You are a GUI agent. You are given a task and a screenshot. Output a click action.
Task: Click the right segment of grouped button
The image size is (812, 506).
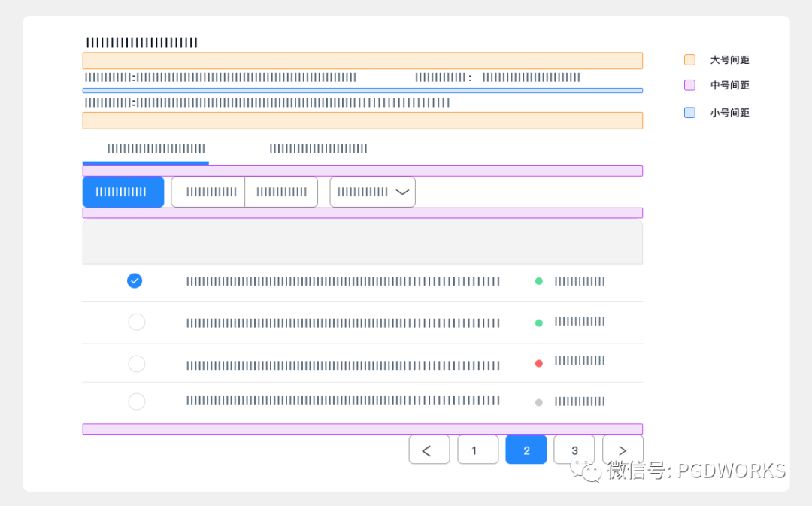click(281, 192)
